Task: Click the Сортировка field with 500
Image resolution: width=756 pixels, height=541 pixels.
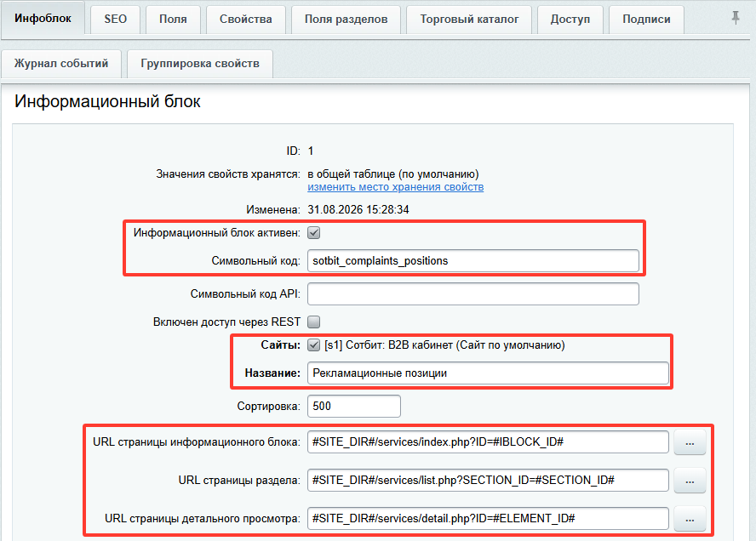Action: 354,406
